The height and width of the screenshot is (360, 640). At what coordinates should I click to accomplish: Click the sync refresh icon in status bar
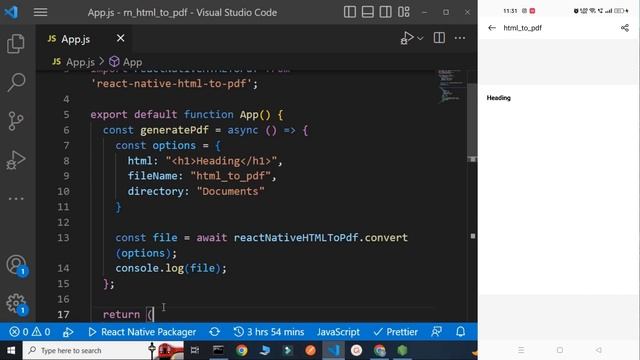tap(215, 332)
